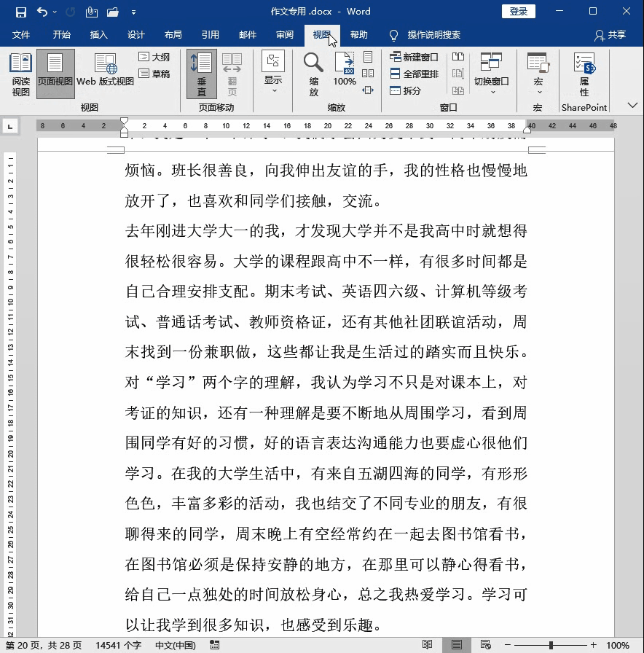Open the 文件 tab
Screen dimensions: 644x653
pos(21,34)
